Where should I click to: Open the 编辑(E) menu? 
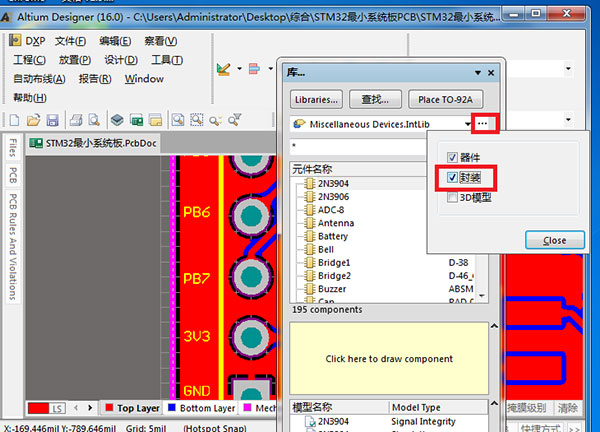(115, 41)
